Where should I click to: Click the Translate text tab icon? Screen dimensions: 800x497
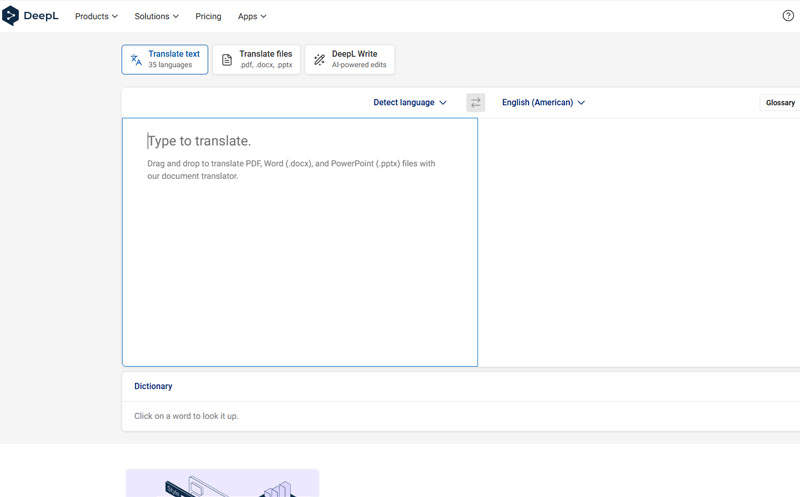click(136, 60)
